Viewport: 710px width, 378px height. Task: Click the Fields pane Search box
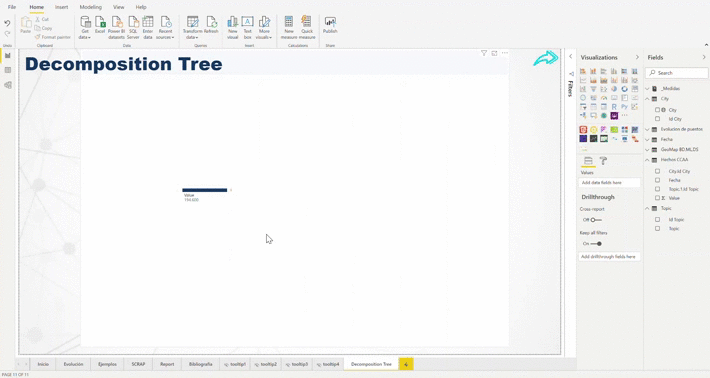pyautogui.click(x=677, y=73)
